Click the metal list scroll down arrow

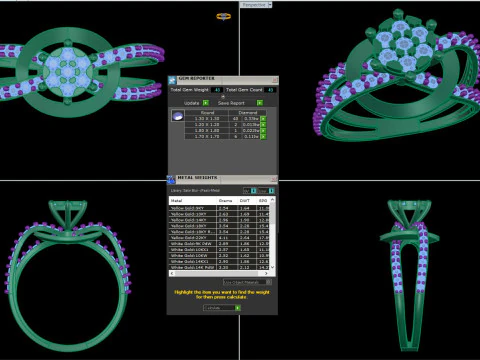[273, 267]
